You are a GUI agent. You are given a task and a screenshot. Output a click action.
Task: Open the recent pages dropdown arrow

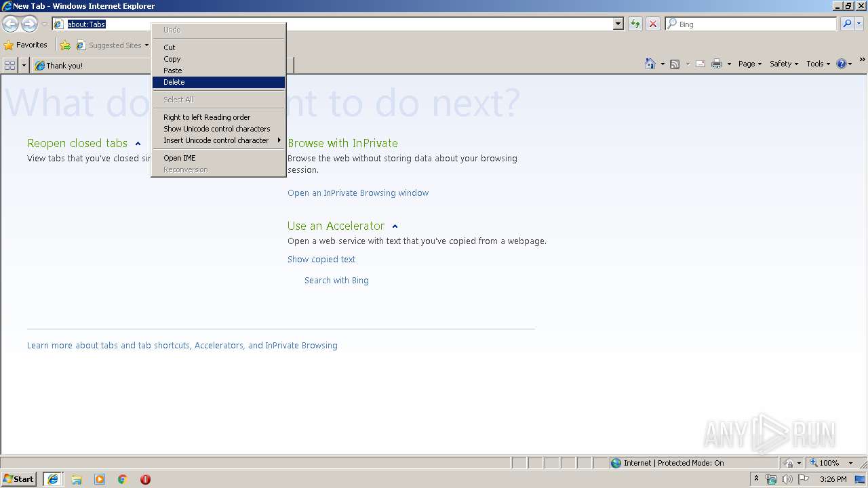coord(44,24)
